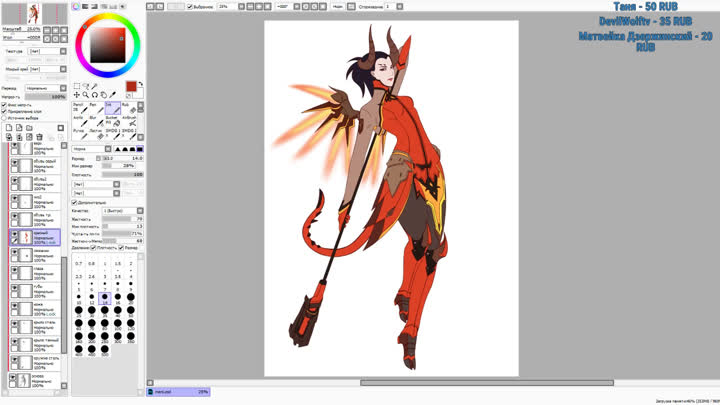Select the rectangular selection tool
Viewport: 720px width, 405px height.
pos(77,86)
